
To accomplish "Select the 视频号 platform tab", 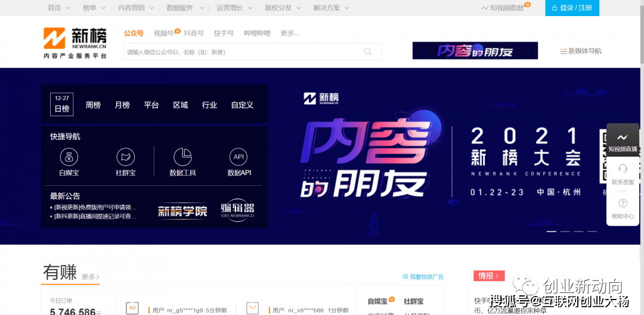I will pos(164,33).
